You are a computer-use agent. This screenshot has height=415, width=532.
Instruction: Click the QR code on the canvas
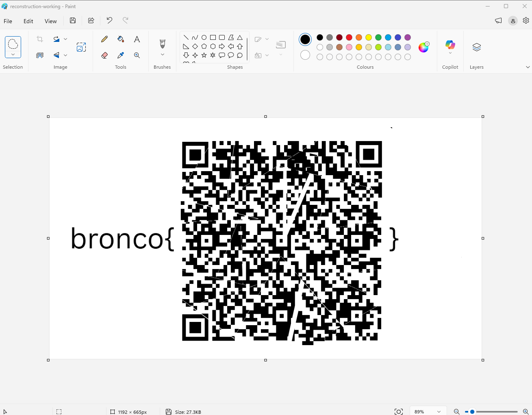click(x=282, y=243)
